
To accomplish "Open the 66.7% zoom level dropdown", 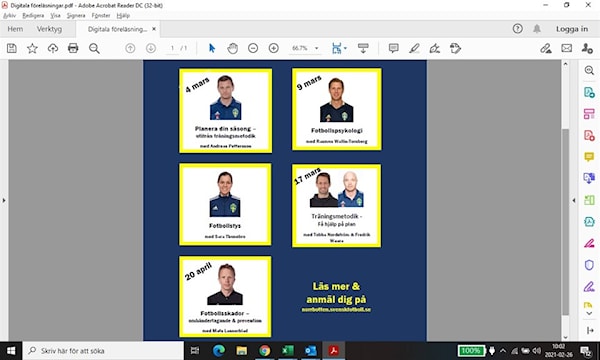I will 305,48.
